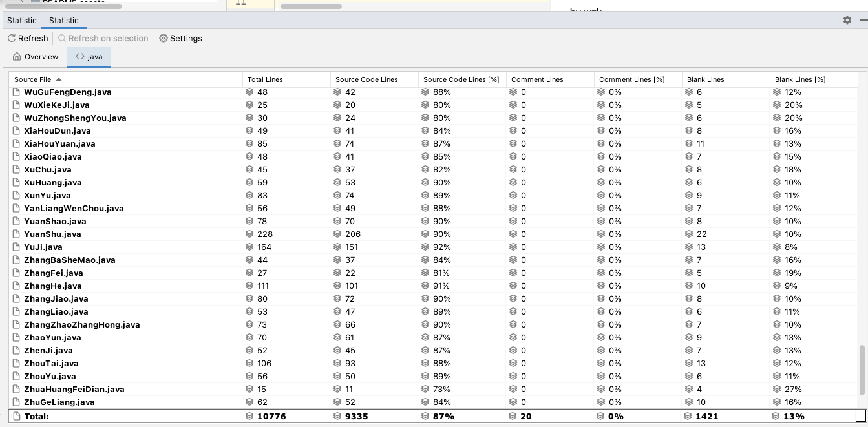Click the greyed Refresh on selection button
The width and height of the screenshot is (868, 427).
tap(103, 38)
